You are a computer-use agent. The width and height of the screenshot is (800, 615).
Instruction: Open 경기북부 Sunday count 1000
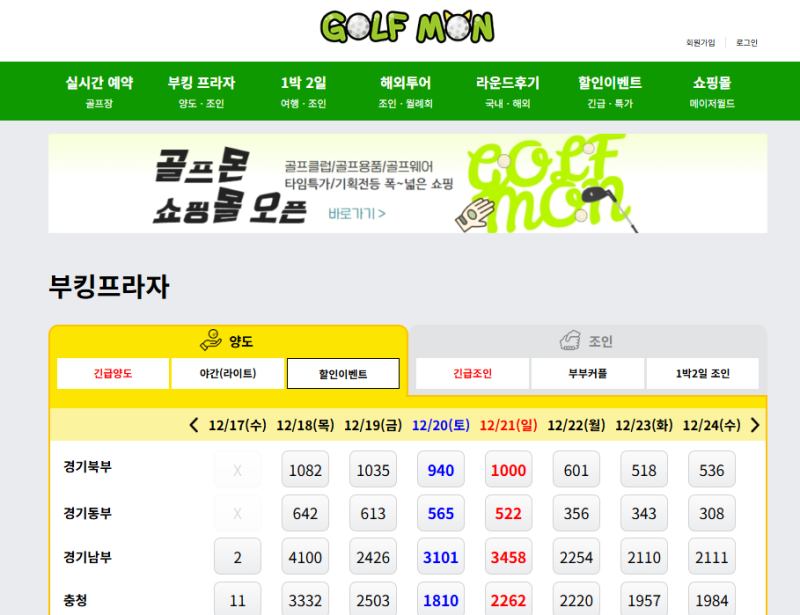pos(509,470)
